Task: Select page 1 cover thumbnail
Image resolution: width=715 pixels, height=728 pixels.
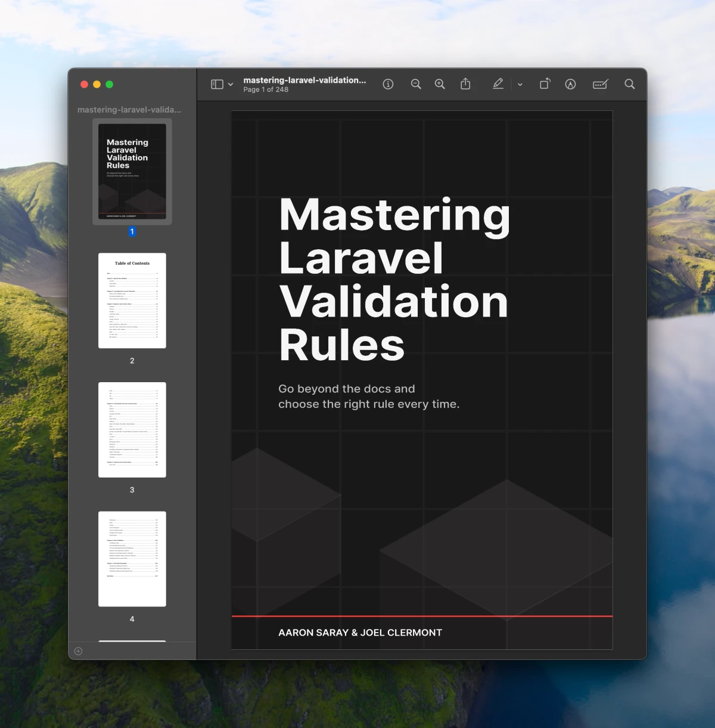Action: 132,172
